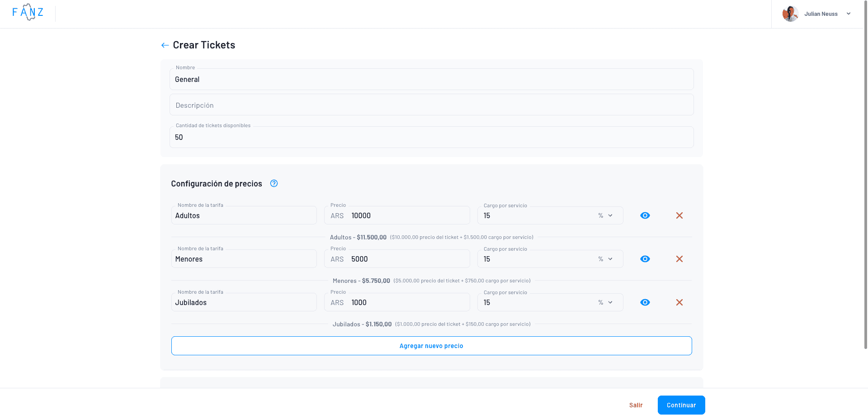This screenshot has width=868, height=420.
Task: Click the Precio field showing 10000
Action: [x=397, y=215]
